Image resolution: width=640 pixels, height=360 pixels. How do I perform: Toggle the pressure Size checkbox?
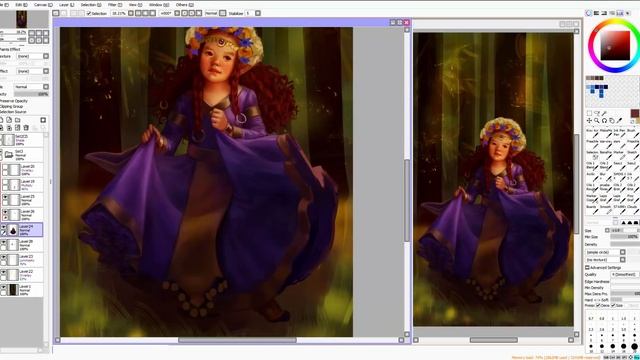click(613, 305)
